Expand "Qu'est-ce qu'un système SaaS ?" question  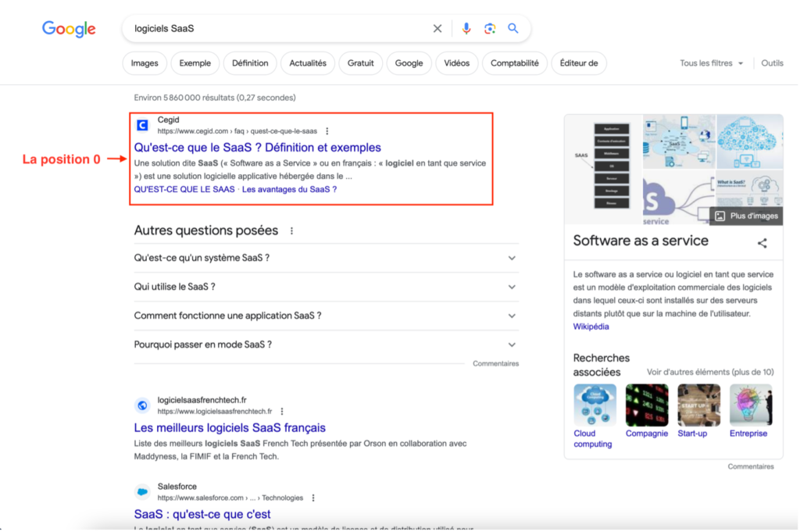click(x=325, y=258)
